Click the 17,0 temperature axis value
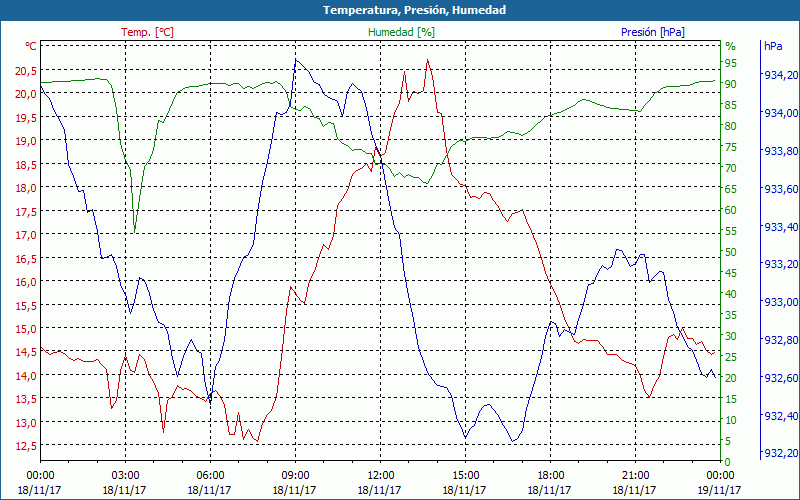Image resolution: width=800 pixels, height=500 pixels. [x=26, y=235]
